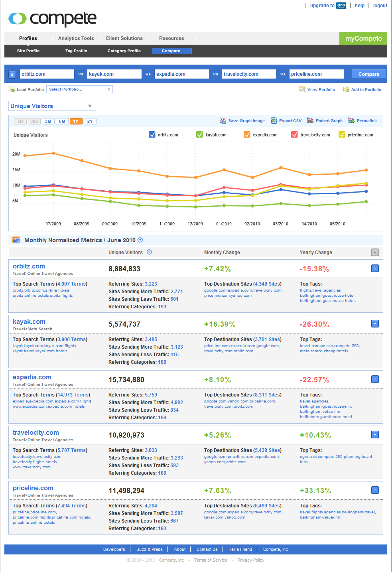The width and height of the screenshot is (392, 572).
Task: Uncheck priceline.com in graph legend
Action: [x=342, y=134]
